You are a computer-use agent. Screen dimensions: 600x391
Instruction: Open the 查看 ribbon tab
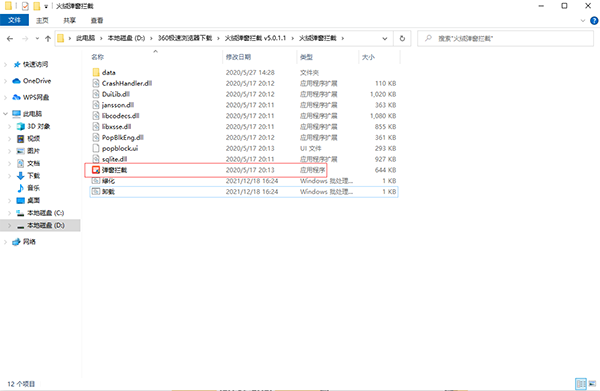click(97, 20)
